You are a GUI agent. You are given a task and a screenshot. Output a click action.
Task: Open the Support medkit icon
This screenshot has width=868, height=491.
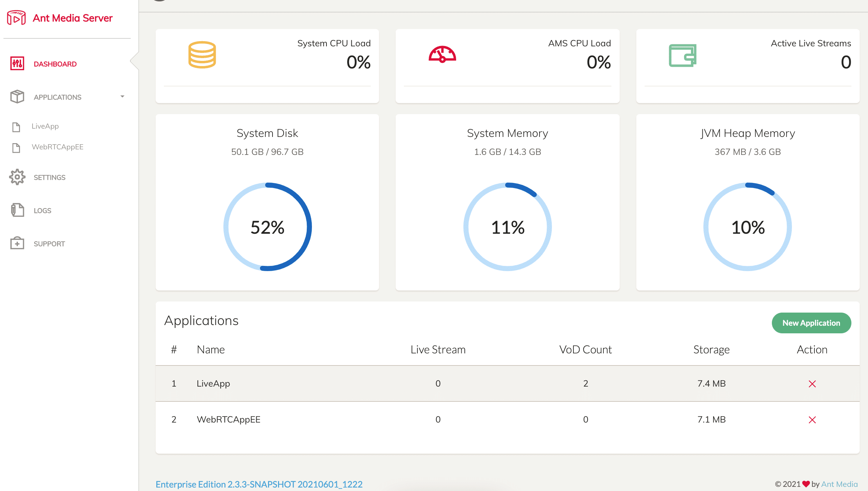point(17,243)
